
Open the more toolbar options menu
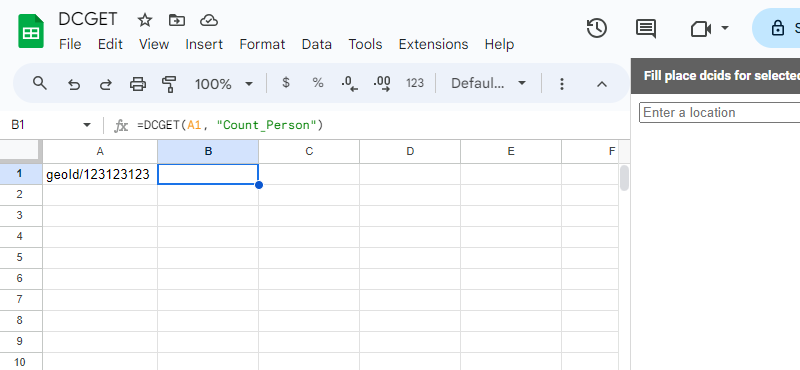tap(562, 84)
